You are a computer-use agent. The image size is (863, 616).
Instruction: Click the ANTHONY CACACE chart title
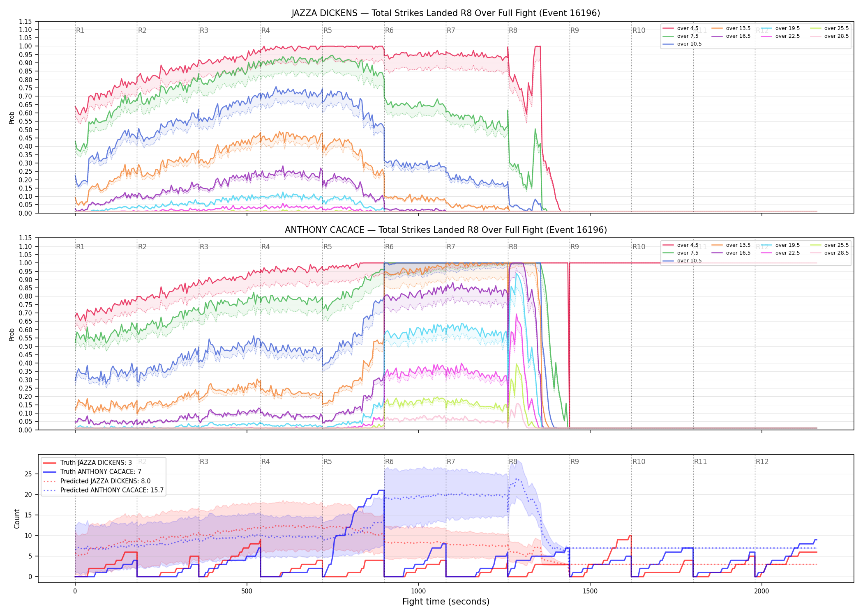[x=446, y=230]
